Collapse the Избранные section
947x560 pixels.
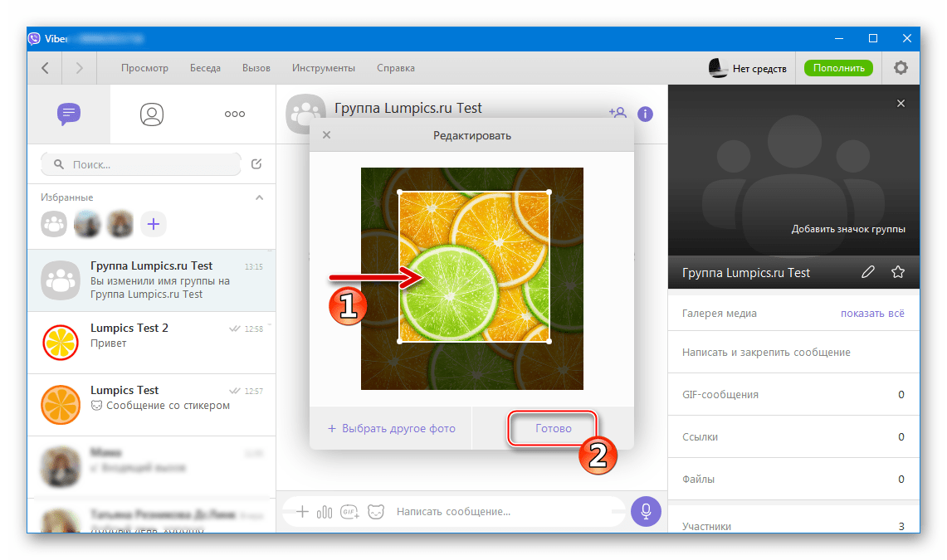coord(259,197)
